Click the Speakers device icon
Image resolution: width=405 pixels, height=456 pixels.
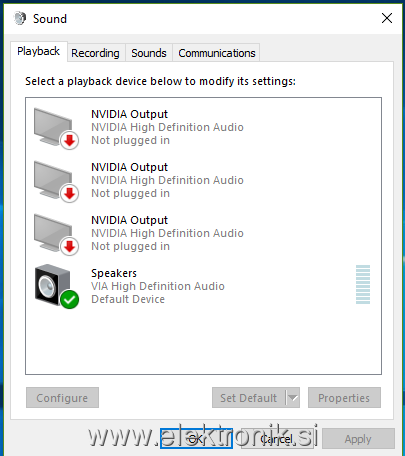56,286
